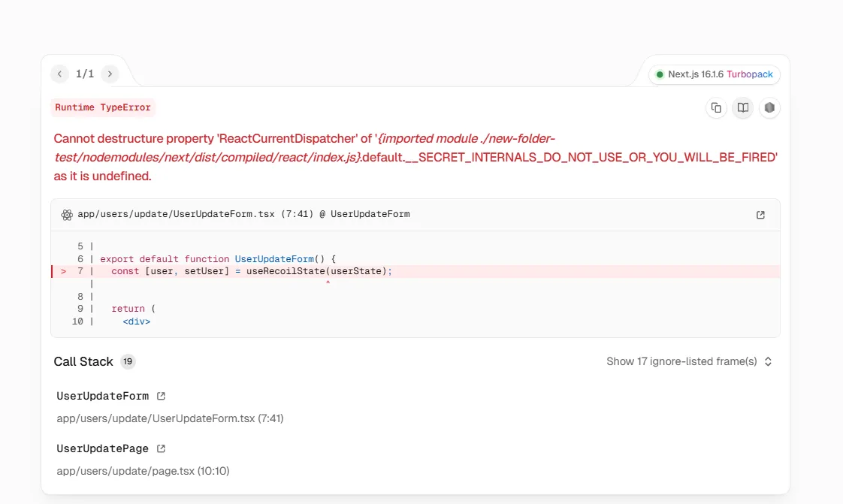This screenshot has height=504, width=843.
Task: Click the Next.js 16.1.6 Turbopack badge
Action: click(x=715, y=74)
